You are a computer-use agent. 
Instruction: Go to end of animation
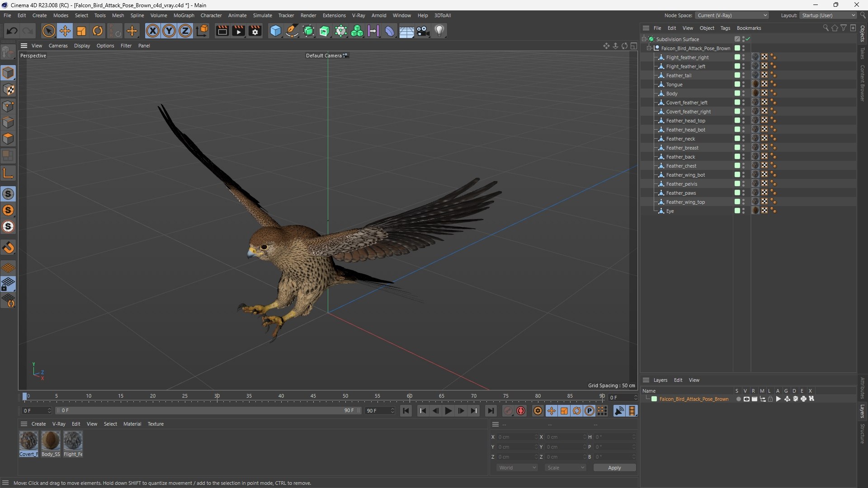click(491, 411)
